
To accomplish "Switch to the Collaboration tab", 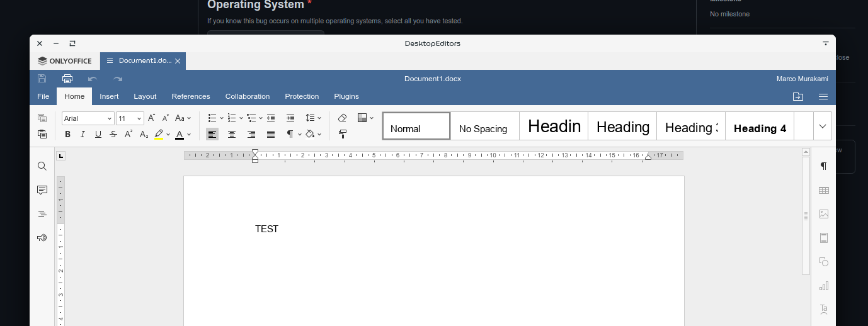I will [x=248, y=96].
